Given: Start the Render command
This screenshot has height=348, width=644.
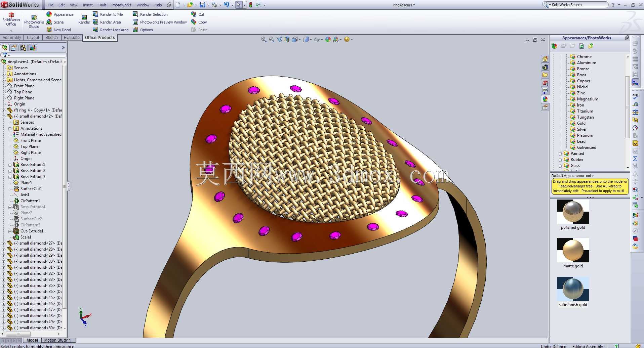Looking at the screenshot, I should tap(84, 19).
